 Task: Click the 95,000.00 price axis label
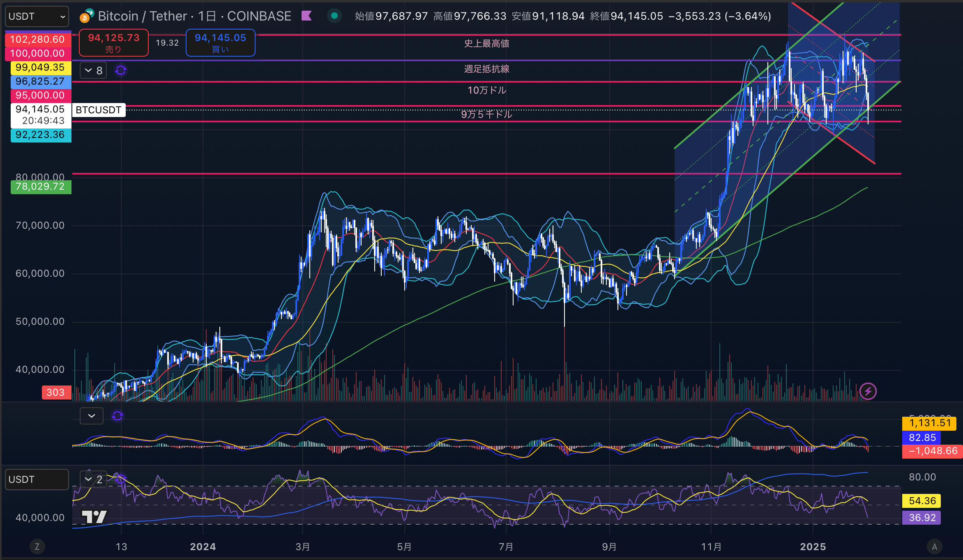coord(41,95)
